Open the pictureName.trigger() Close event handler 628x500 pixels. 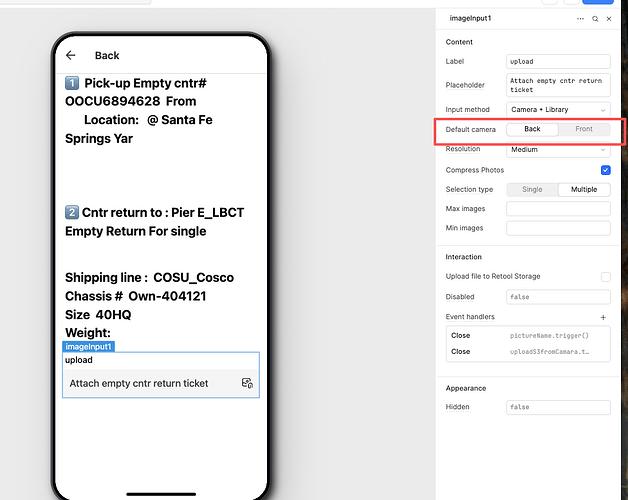528,336
